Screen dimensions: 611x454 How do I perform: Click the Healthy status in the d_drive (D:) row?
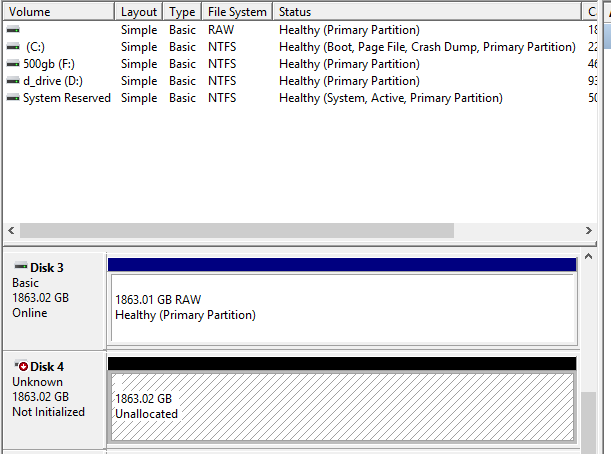click(x=349, y=81)
